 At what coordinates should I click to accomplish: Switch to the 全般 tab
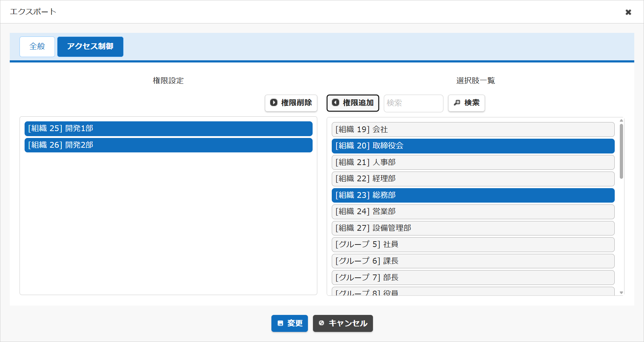[37, 47]
